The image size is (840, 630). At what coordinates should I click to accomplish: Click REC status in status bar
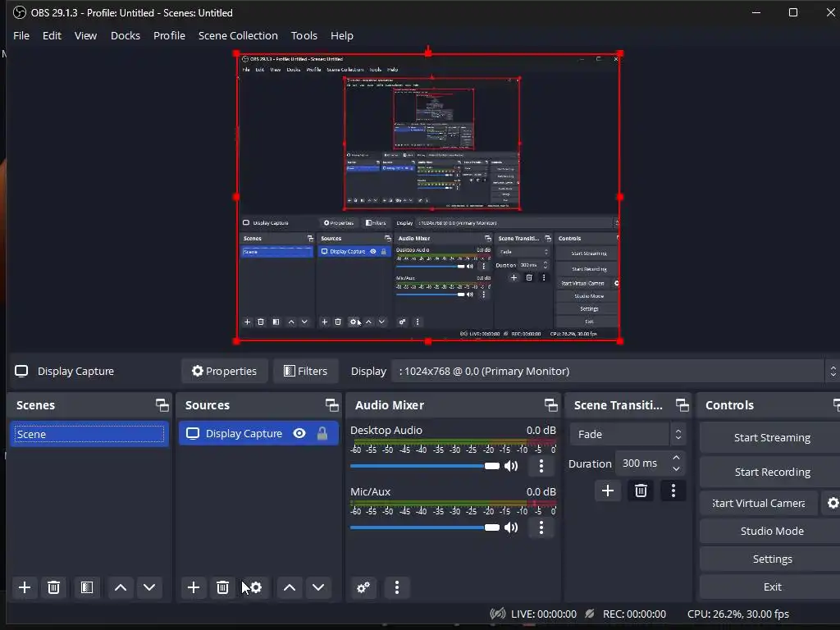click(x=634, y=614)
